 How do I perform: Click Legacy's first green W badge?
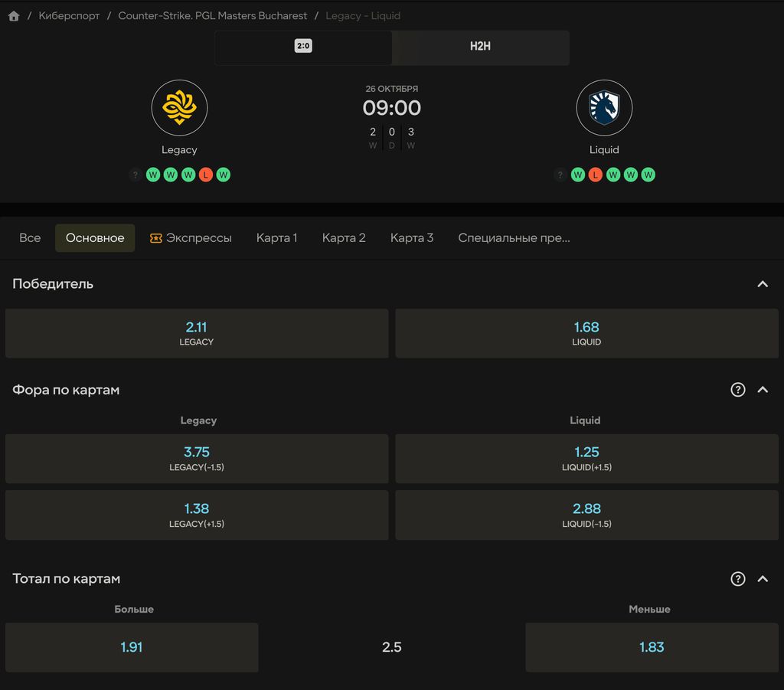click(x=153, y=175)
